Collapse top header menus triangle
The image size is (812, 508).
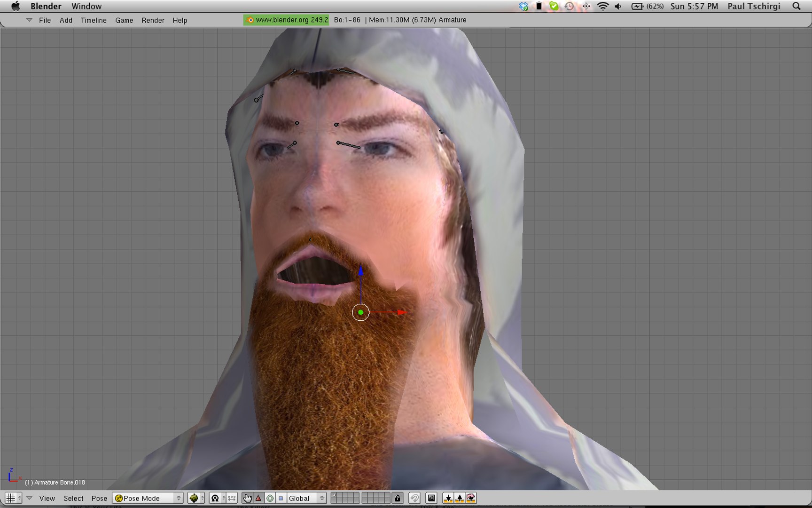point(29,20)
